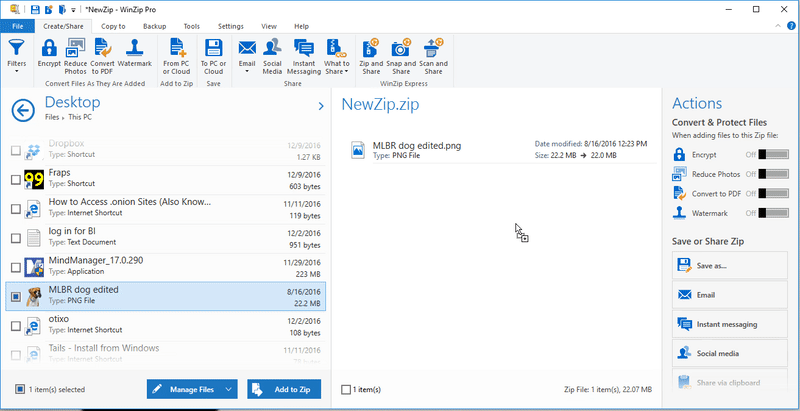Open Manage Files dropdown arrow
Viewport: 800px width, 411px height.
(x=229, y=389)
